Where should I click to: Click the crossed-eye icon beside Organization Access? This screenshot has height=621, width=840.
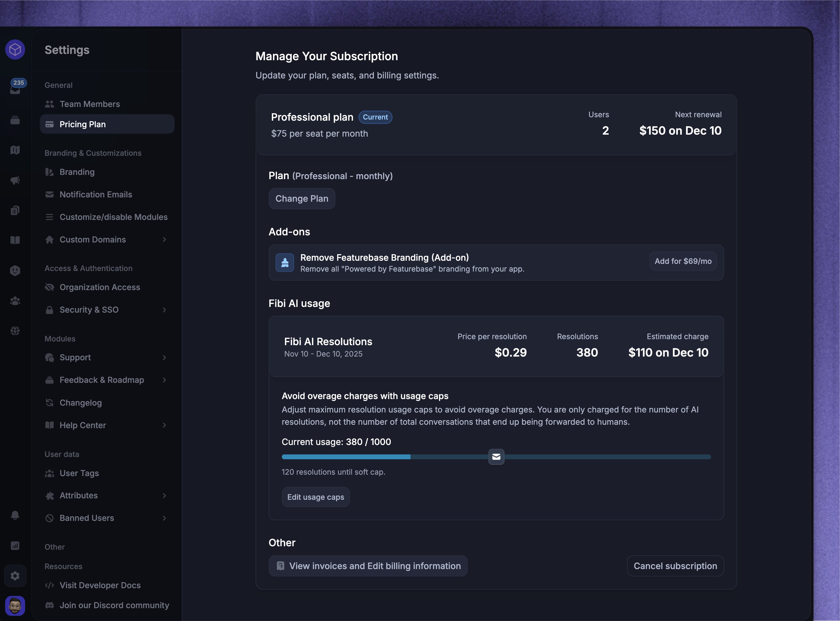[49, 287]
